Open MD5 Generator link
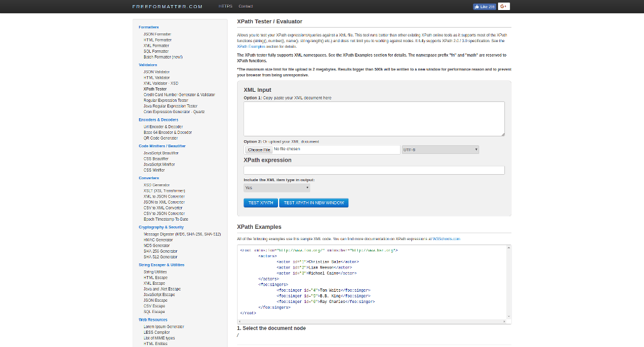The image size is (644, 347). pos(157,246)
